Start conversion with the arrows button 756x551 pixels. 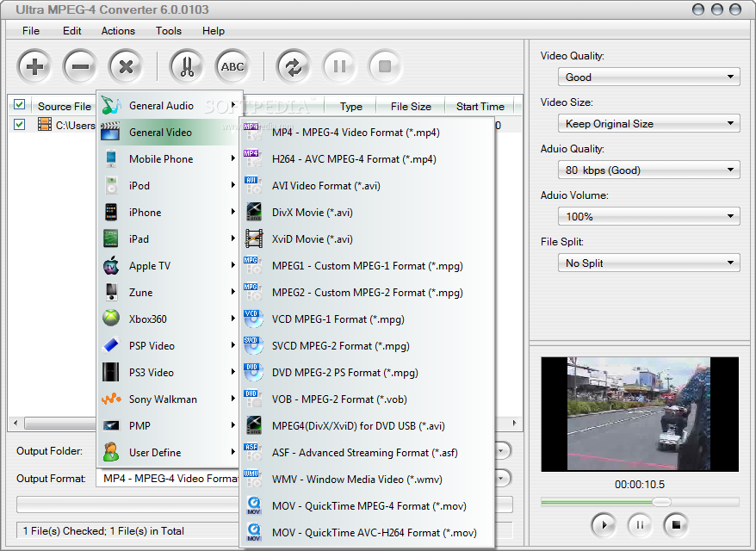coord(293,66)
